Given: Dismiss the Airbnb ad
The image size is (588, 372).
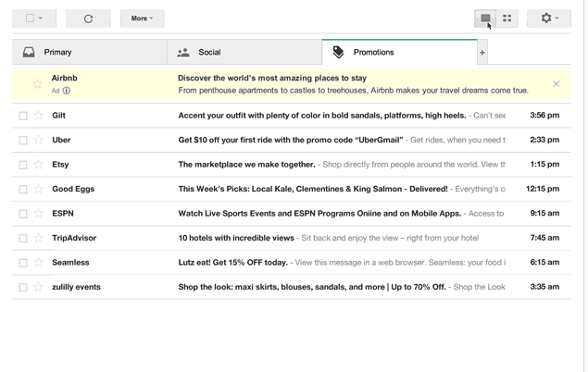Looking at the screenshot, I should coord(557,84).
